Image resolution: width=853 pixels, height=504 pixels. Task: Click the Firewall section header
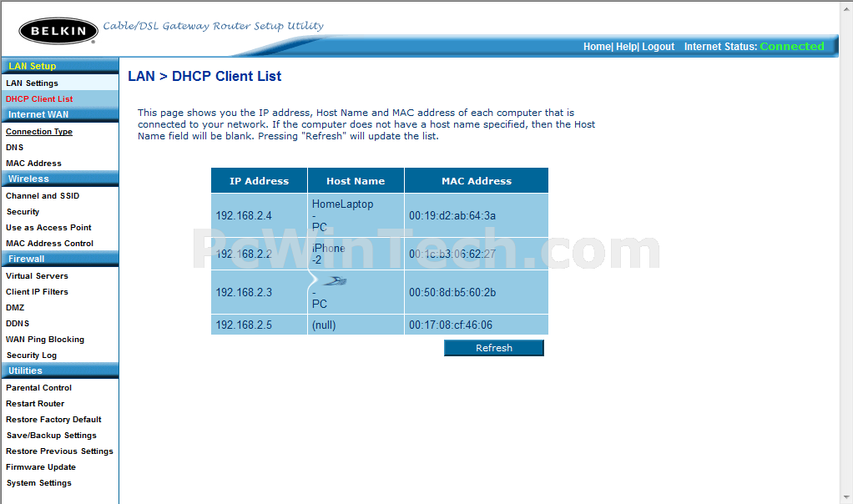[x=60, y=259]
